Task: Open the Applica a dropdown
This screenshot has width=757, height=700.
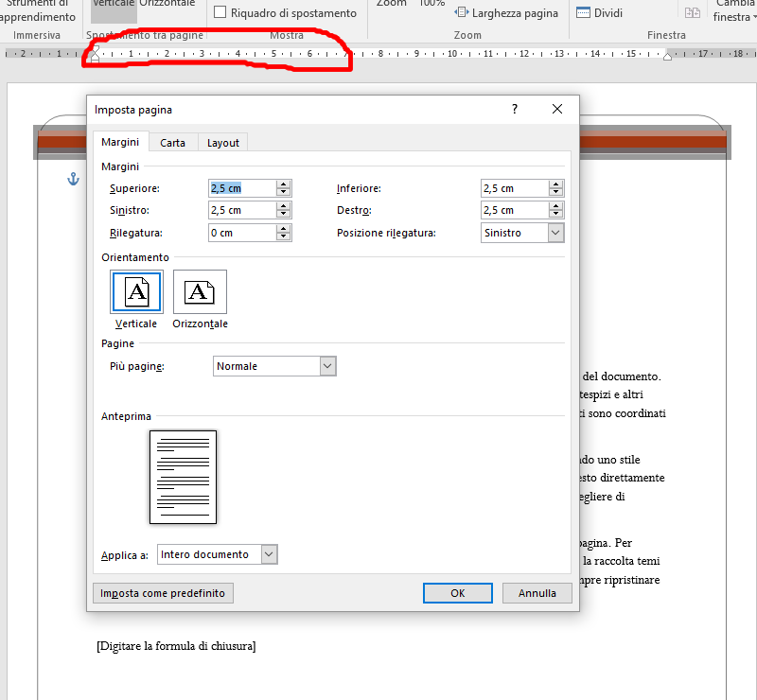Action: (x=269, y=554)
